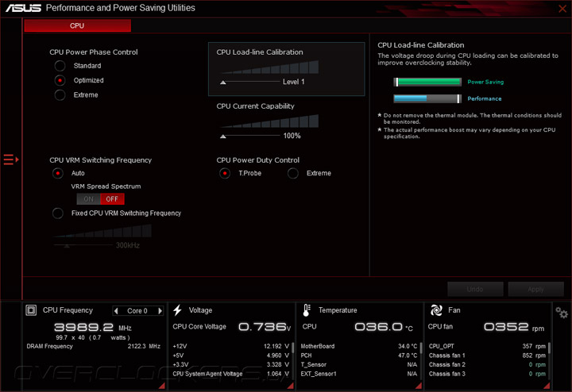Screen dimensions: 572x392
Task: Select Auto VRM switching frequency
Action: tap(58, 174)
